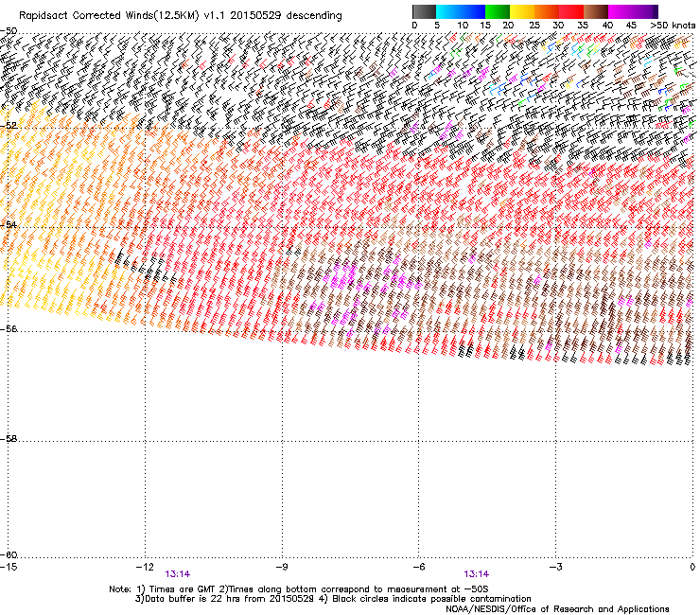Click the "13:14" time label near longitude -6

click(x=476, y=574)
